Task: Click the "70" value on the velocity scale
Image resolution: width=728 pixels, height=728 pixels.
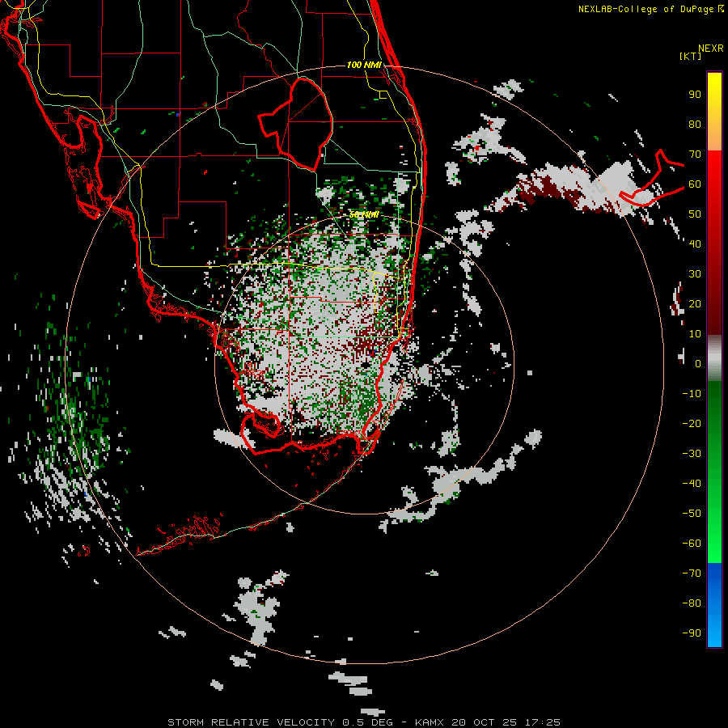Action: point(695,154)
